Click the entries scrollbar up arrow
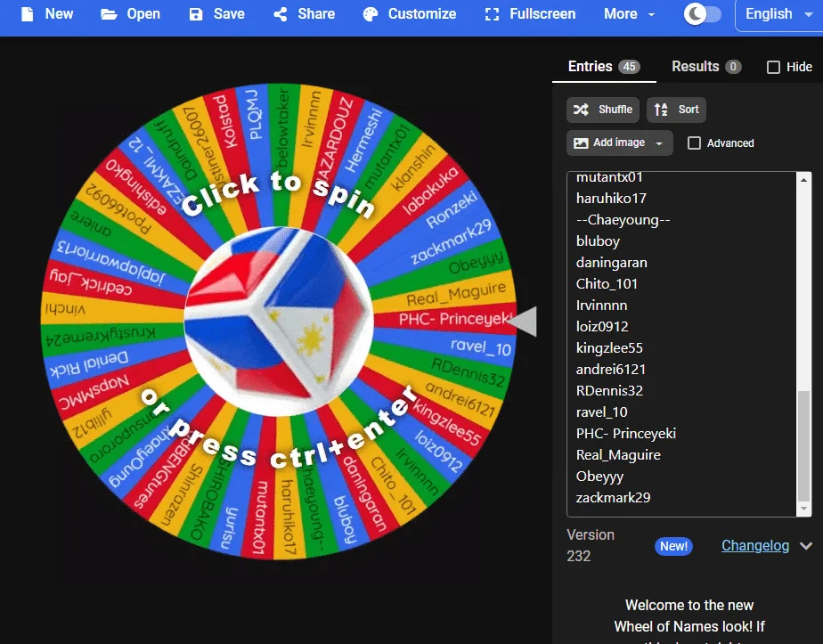 point(803,180)
